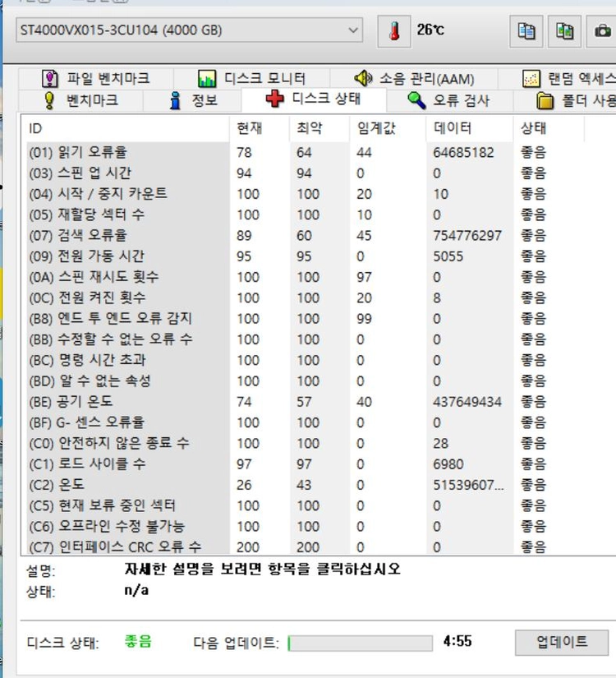Click the scatter icon on 랜덤 엑세스 tab
This screenshot has height=678, width=616.
click(x=531, y=79)
